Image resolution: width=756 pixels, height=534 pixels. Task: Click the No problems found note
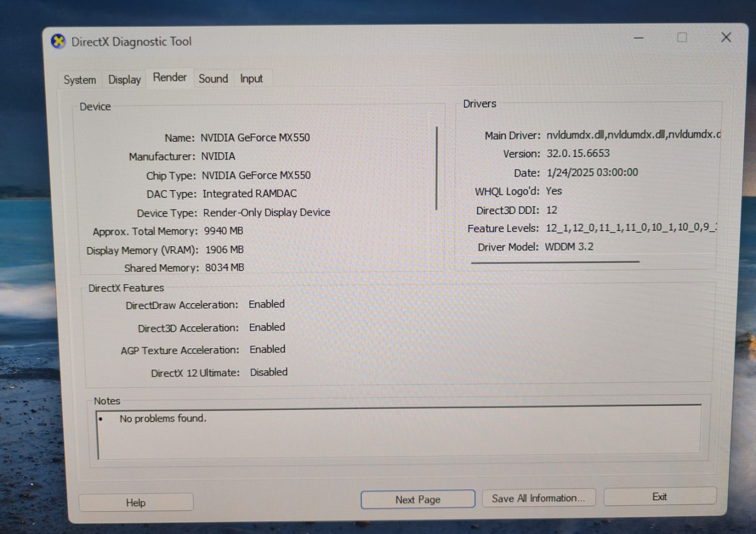pyautogui.click(x=163, y=419)
